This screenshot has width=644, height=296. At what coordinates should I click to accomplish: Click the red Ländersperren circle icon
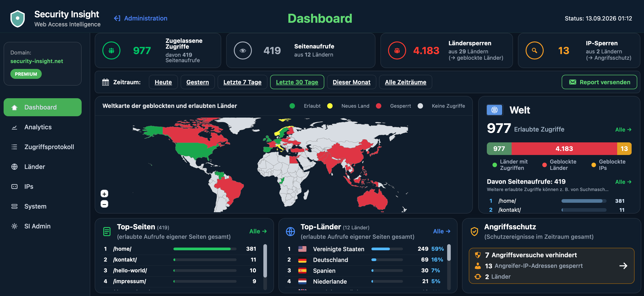tap(397, 50)
